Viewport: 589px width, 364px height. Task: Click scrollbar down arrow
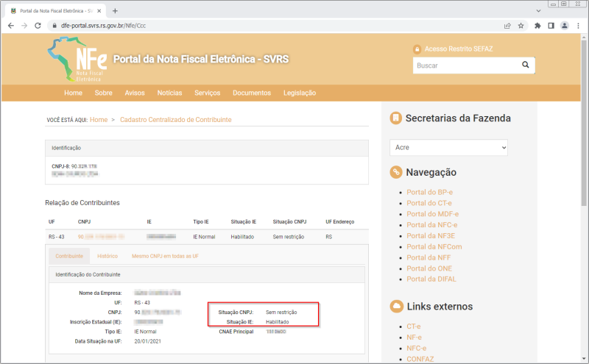(x=584, y=359)
